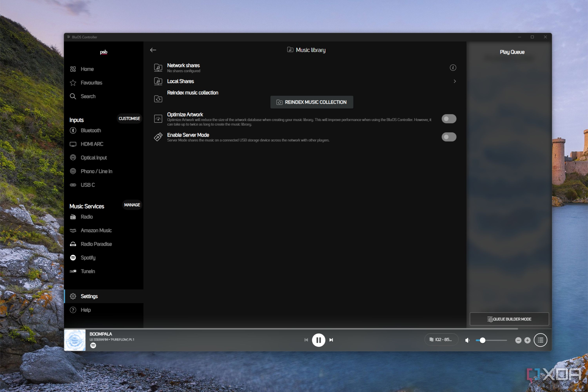Open Settings in the sidebar
Image resolution: width=588 pixels, height=392 pixels.
click(104, 296)
